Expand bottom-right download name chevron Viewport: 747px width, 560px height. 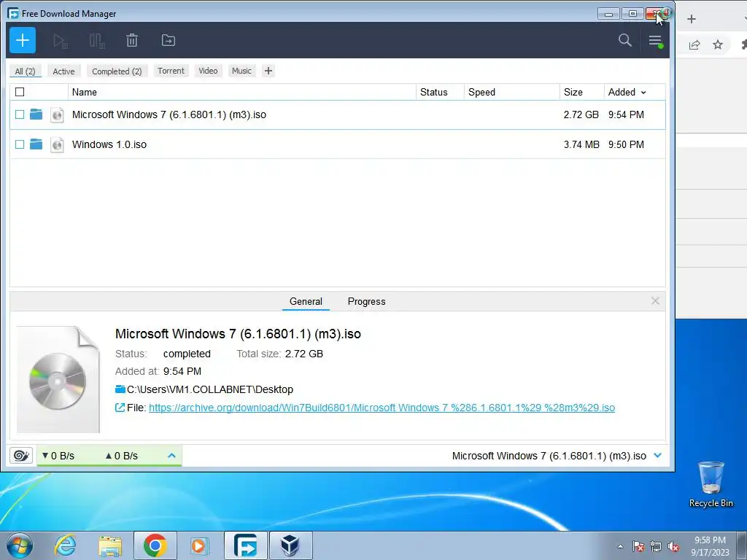pos(658,456)
